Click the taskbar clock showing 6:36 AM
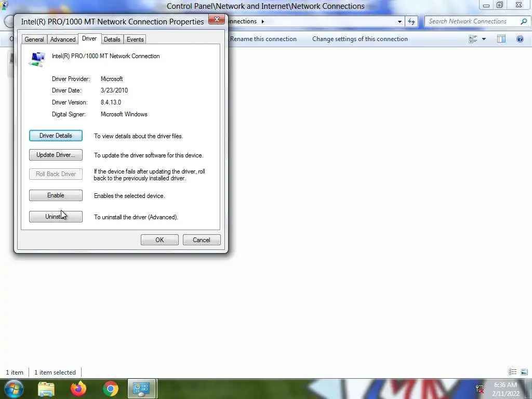 (506, 389)
